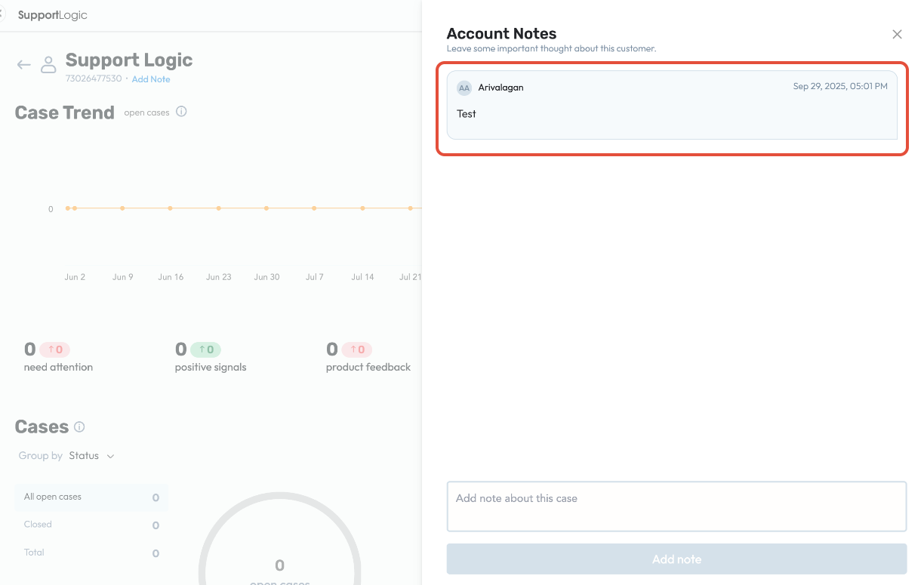Click the Add note button
Screen dimensions: 924x585
click(676, 559)
